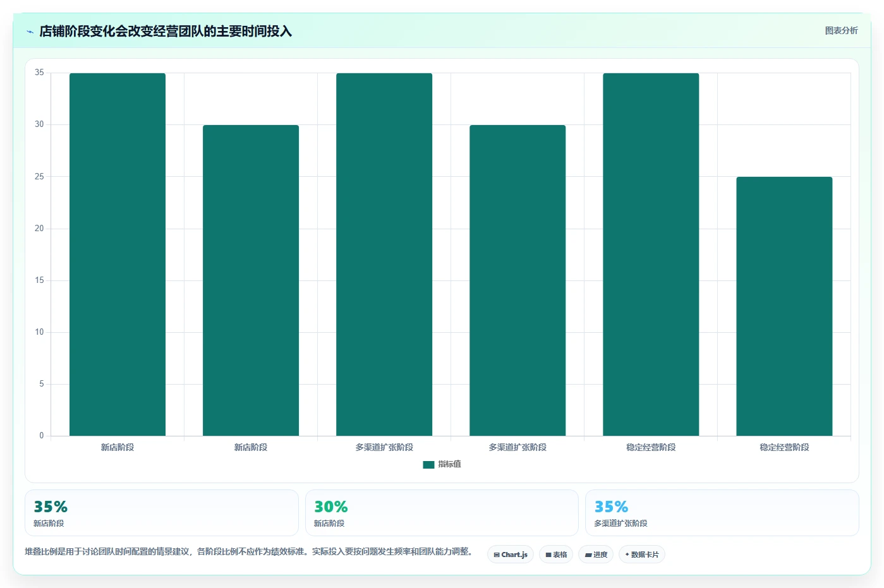The height and width of the screenshot is (588, 884).
Task: Click the 指标值 legend text
Action: coord(450,464)
